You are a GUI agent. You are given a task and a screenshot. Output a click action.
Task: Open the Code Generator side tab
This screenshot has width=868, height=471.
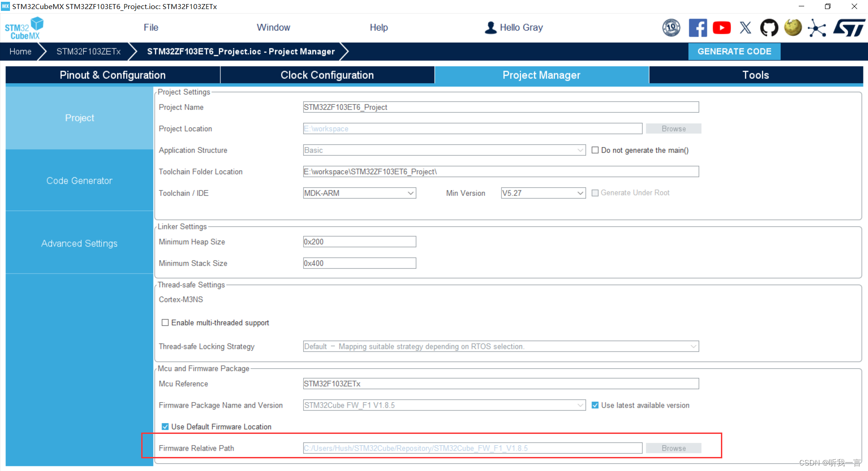pyautogui.click(x=80, y=181)
